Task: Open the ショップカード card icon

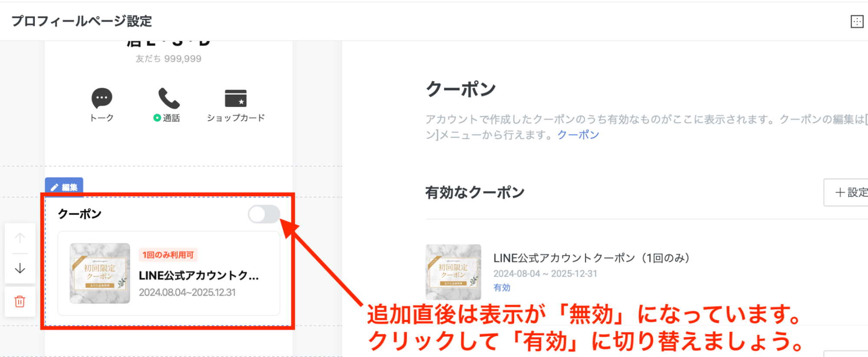Action: (x=236, y=98)
